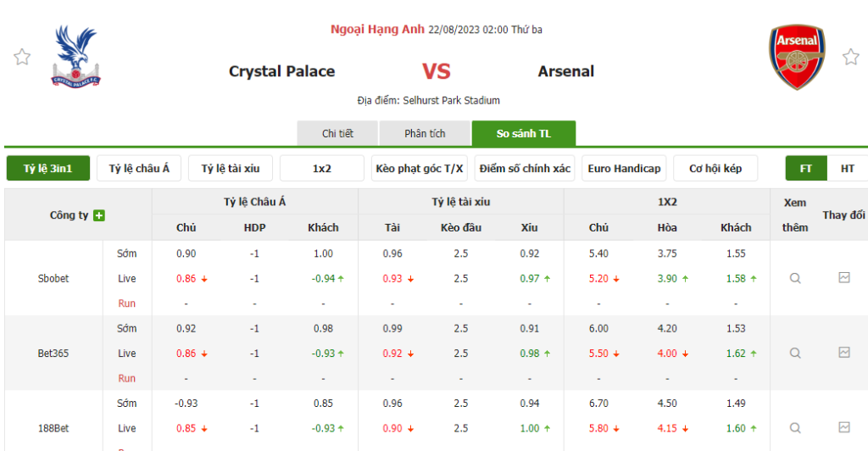This screenshot has width=868, height=451.
Task: Favorite Crystal Palace with the star icon
Action: coord(22,57)
